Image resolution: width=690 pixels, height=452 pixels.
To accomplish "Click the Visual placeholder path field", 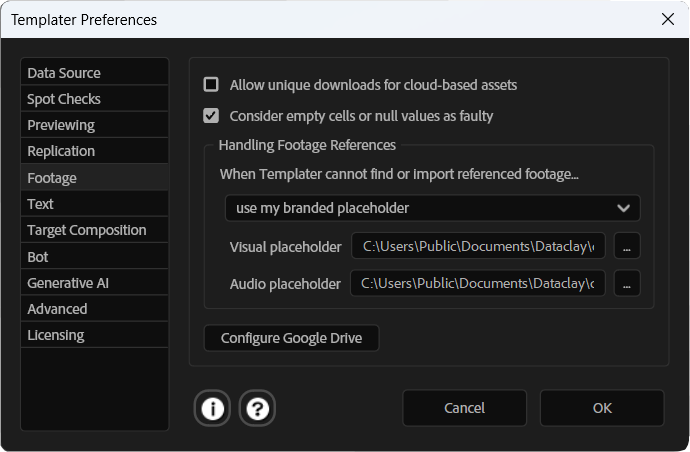I will tap(478, 246).
